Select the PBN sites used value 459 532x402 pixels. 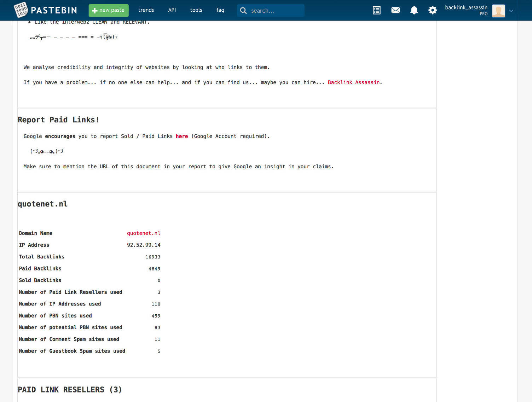pos(156,316)
